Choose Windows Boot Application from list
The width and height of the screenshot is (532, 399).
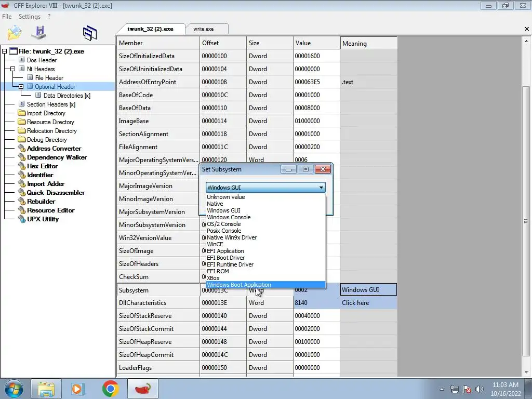[x=265, y=285]
